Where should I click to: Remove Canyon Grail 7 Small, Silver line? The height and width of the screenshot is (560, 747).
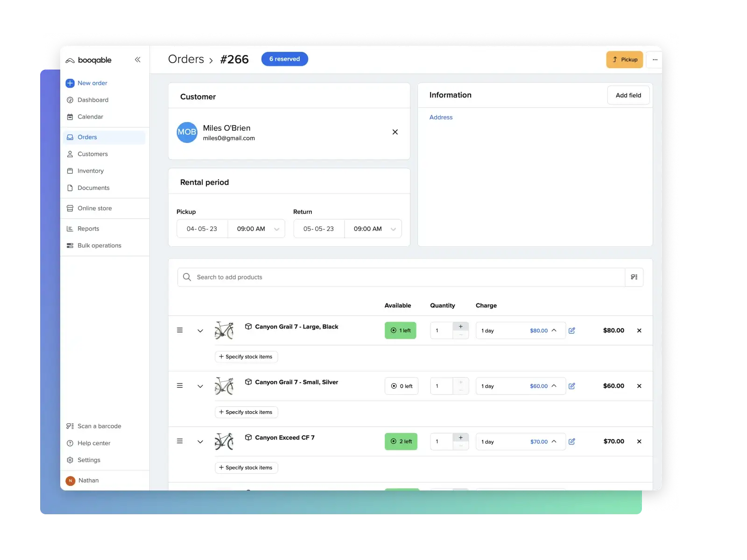click(639, 386)
